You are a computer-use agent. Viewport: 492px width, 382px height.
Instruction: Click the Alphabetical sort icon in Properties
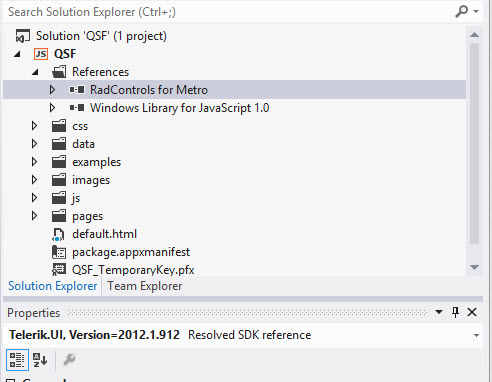coord(40,360)
